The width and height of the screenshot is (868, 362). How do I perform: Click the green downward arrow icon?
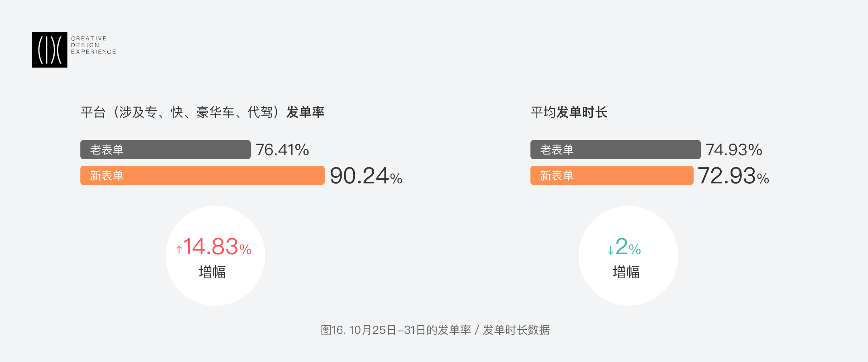pos(610,250)
